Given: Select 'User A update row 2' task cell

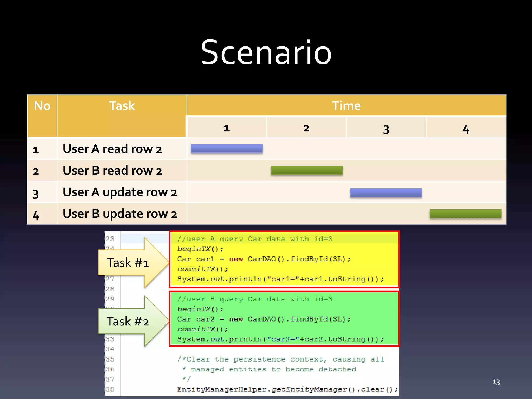Looking at the screenshot, I should 122,192.
